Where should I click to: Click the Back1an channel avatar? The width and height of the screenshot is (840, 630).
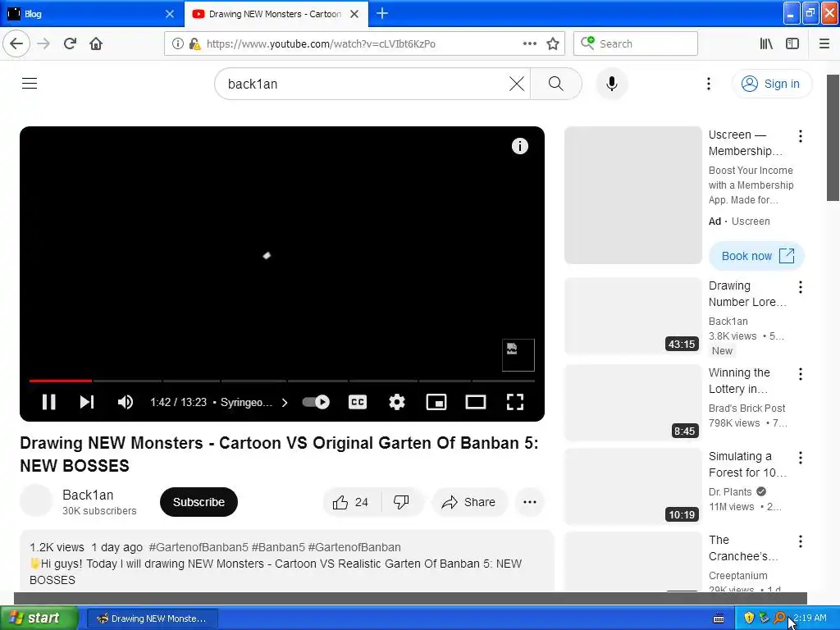coord(36,500)
